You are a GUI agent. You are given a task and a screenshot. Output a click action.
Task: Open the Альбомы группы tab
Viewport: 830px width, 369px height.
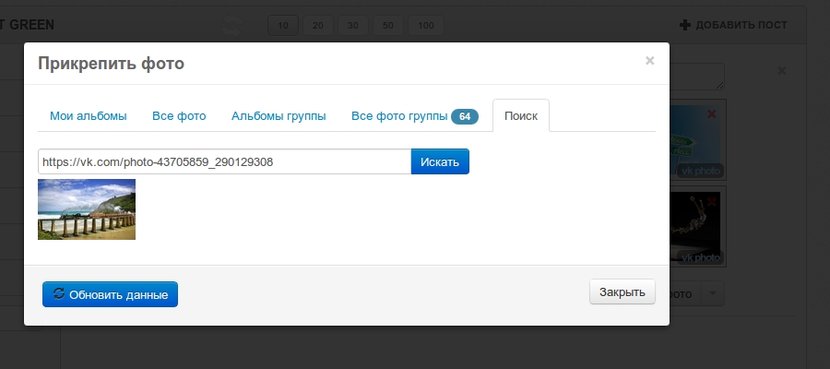pos(278,116)
